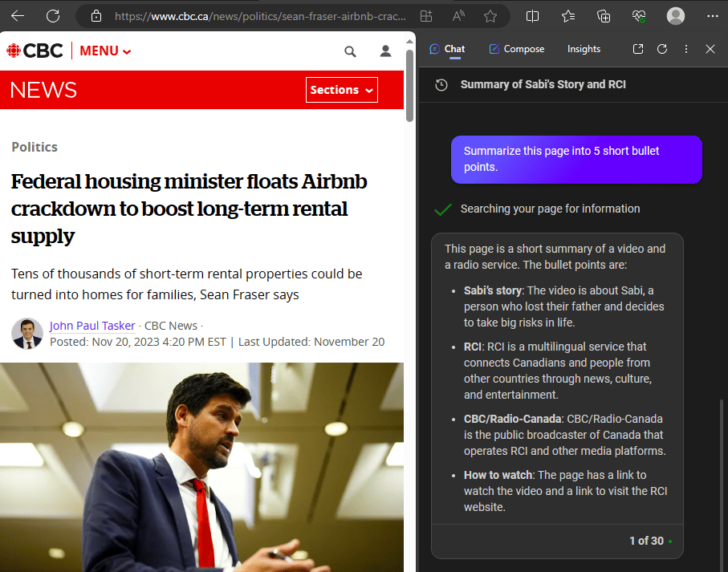Switch to the Insights tab
The image size is (728, 572).
coord(584,49)
